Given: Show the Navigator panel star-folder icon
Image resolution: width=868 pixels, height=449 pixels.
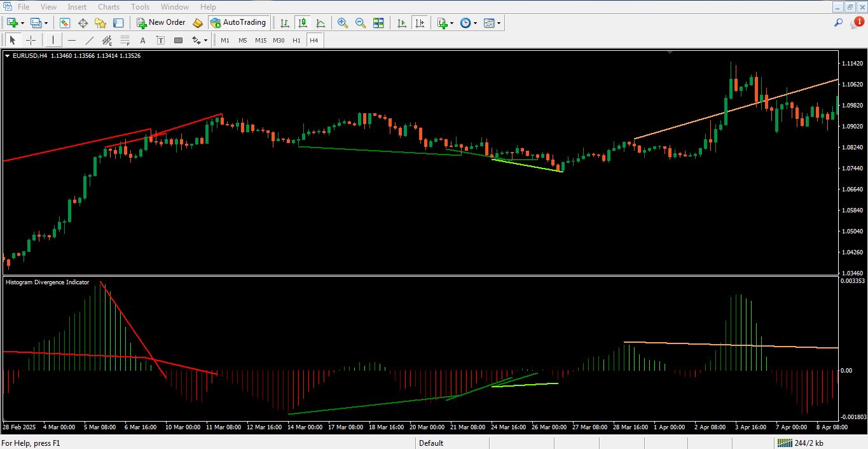Looking at the screenshot, I should coord(100,23).
